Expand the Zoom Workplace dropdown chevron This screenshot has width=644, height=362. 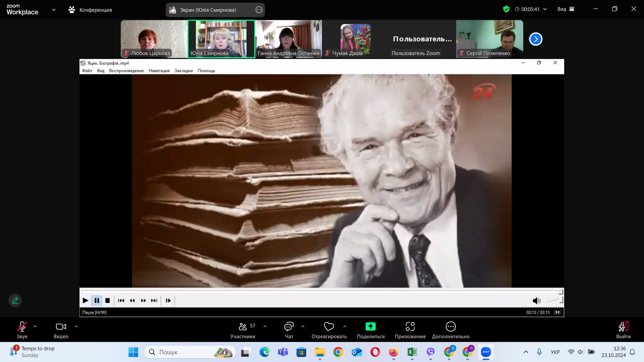point(54,10)
